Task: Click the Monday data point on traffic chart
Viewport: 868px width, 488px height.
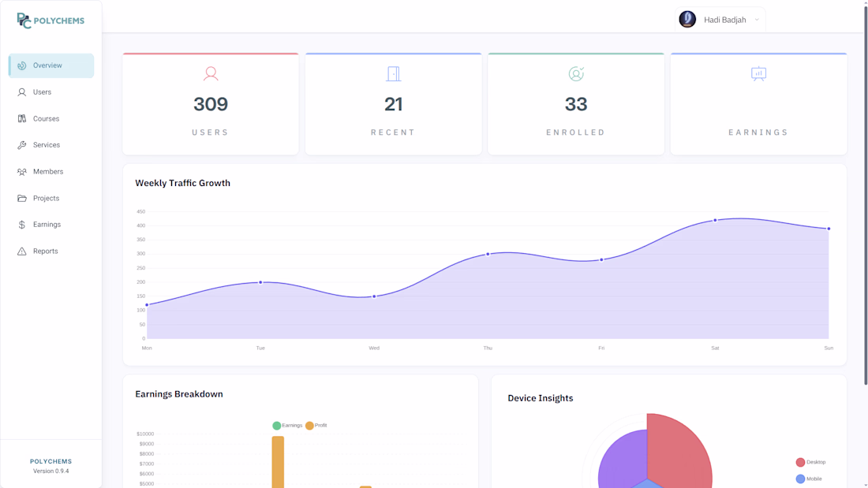Action: (147, 305)
